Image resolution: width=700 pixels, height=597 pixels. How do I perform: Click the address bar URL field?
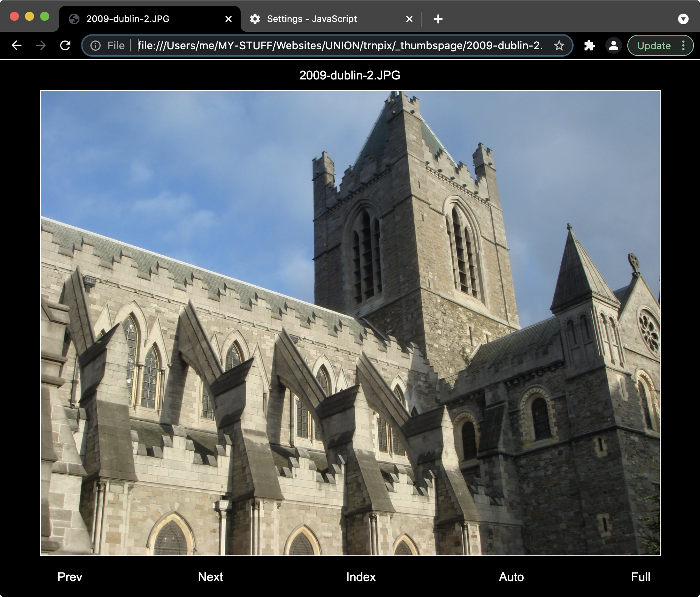point(340,46)
